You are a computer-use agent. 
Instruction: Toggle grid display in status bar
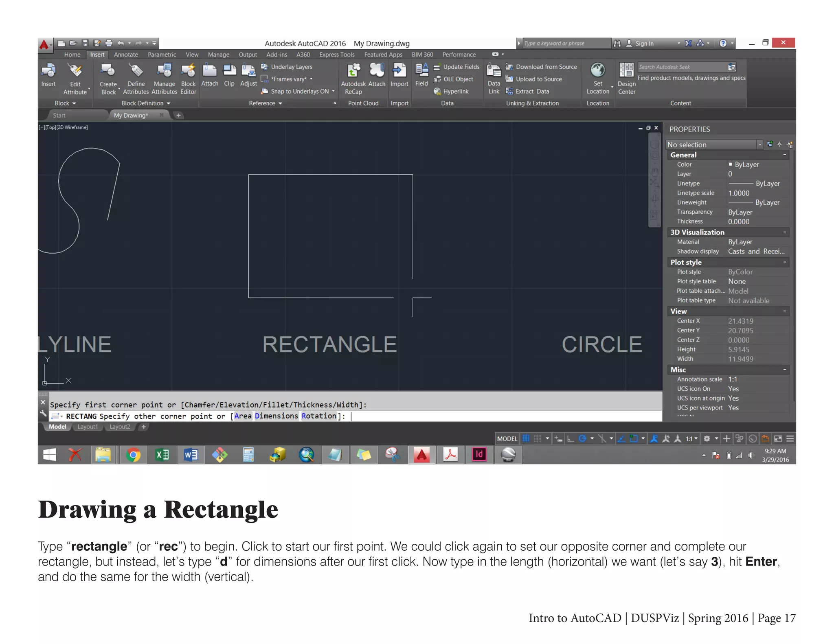(526, 438)
